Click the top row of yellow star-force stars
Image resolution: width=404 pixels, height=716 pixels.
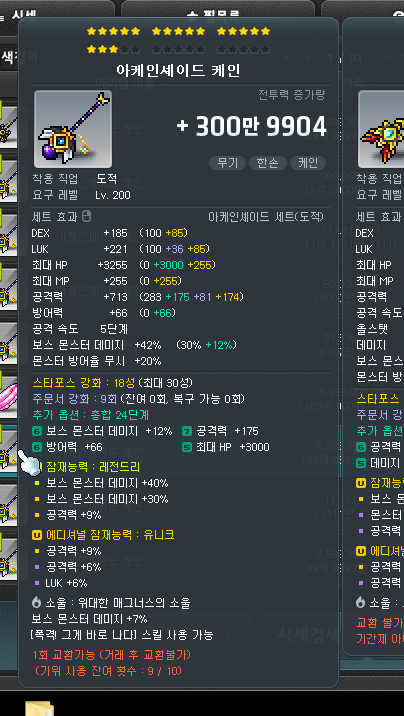pyautogui.click(x=178, y=31)
